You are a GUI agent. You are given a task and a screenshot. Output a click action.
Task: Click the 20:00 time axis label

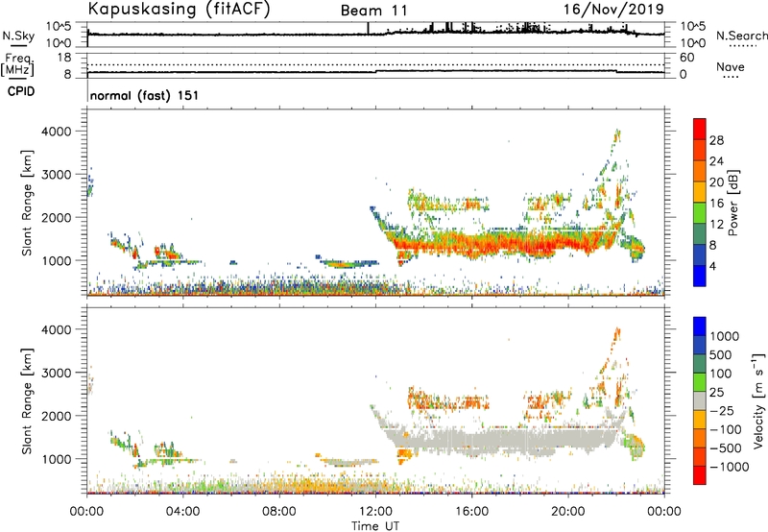[567, 512]
